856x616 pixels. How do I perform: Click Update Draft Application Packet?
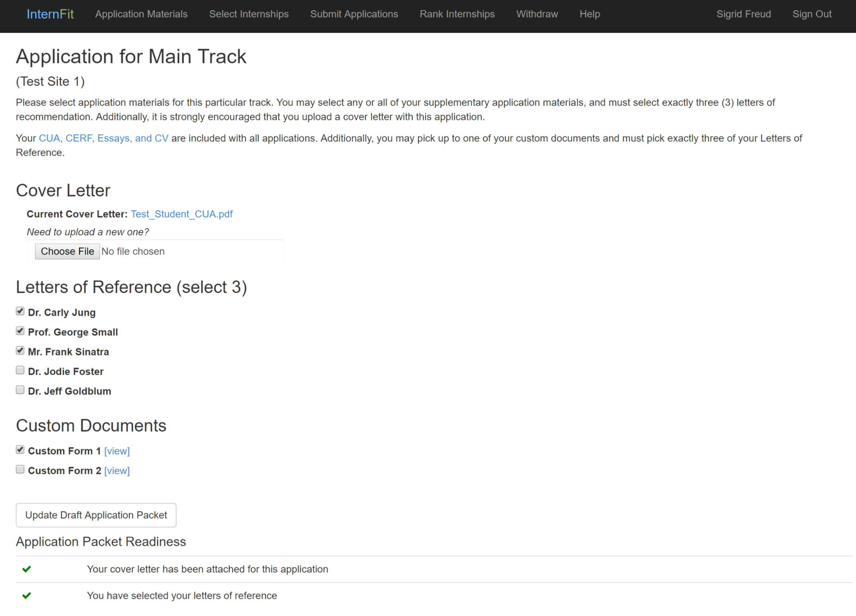click(x=96, y=515)
